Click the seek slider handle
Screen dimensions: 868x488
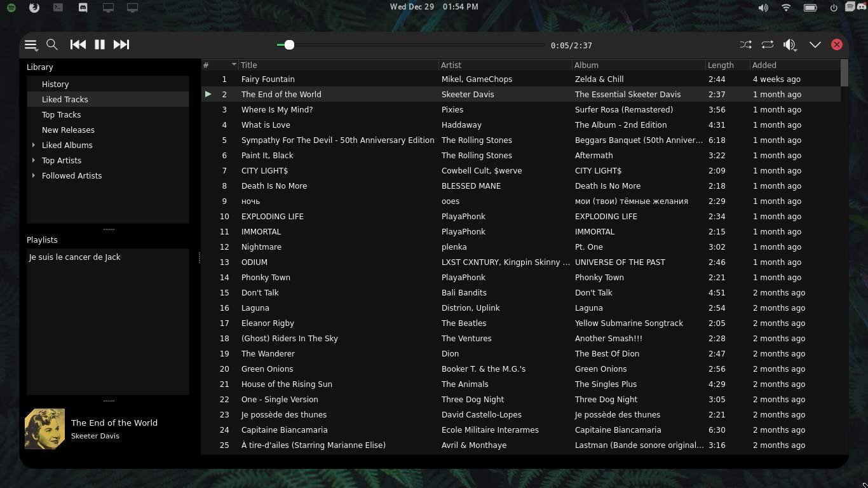pos(289,44)
